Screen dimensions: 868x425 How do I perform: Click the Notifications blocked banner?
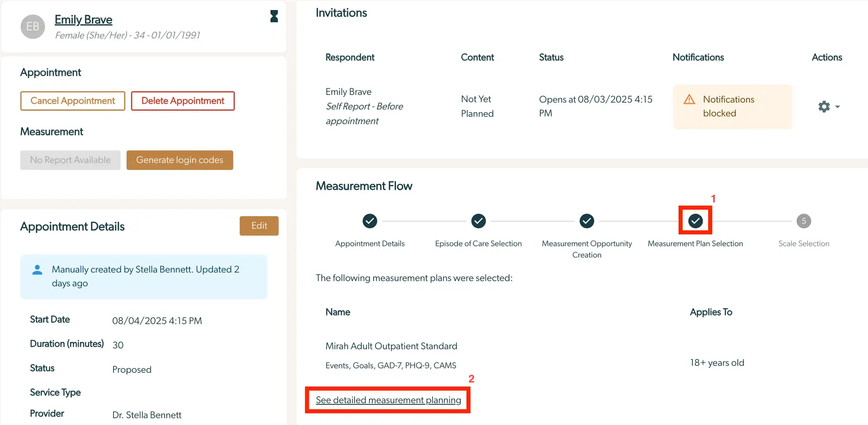click(x=732, y=106)
